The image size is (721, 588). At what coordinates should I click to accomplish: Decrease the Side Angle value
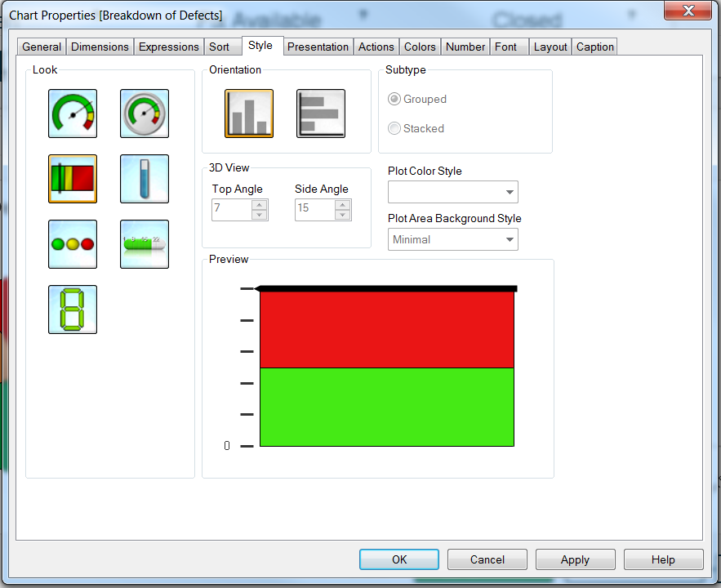[343, 215]
